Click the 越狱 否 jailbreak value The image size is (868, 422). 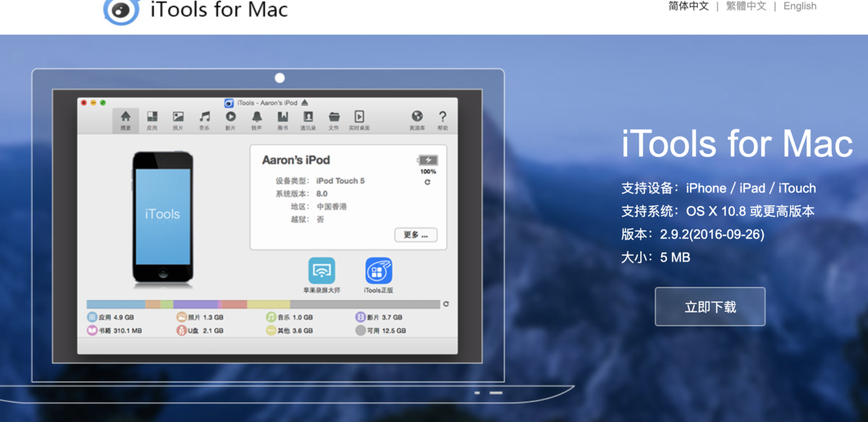tap(320, 219)
